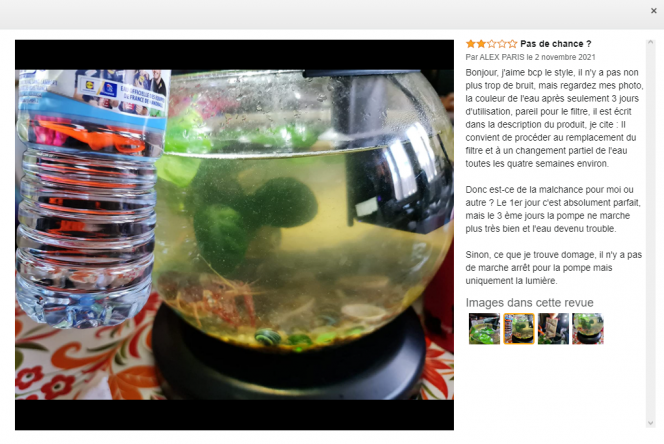Open the first review thumbnail image
The image size is (664, 444).
click(x=484, y=329)
